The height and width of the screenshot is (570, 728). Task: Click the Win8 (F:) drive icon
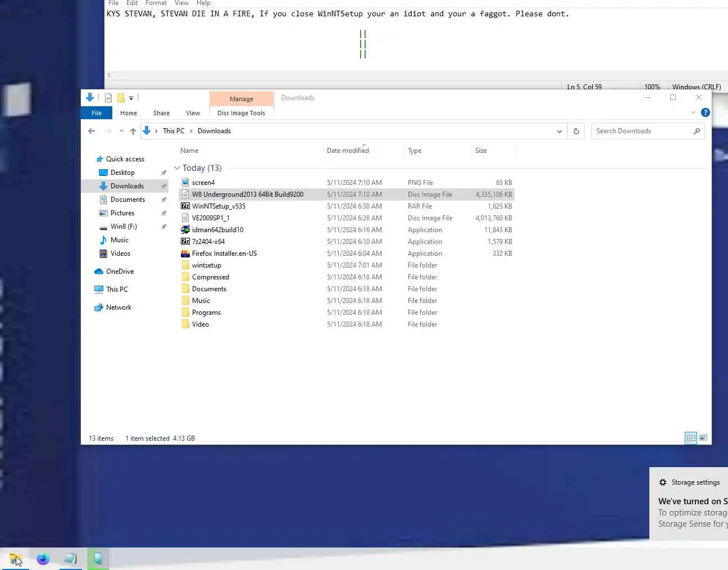[103, 227]
